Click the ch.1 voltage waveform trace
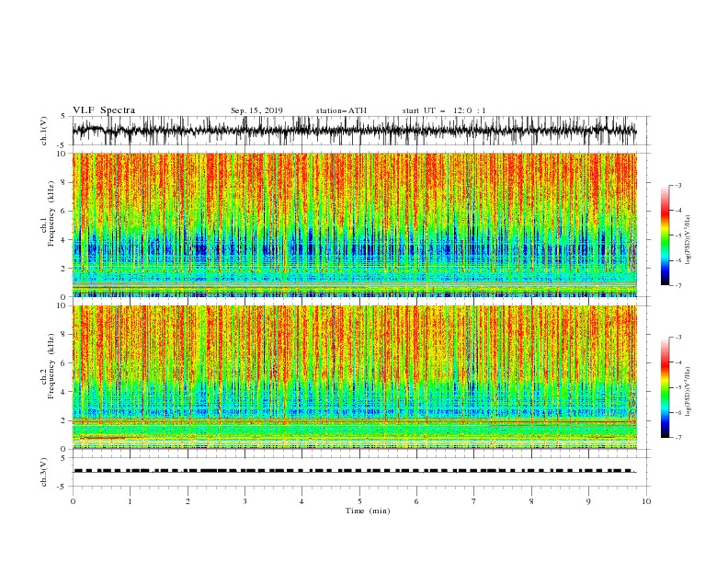 (354, 131)
